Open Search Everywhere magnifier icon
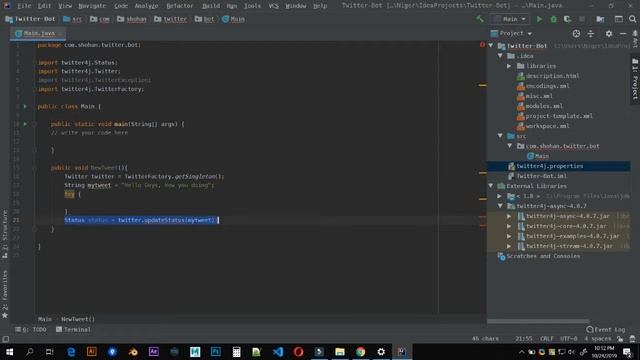 click(633, 19)
